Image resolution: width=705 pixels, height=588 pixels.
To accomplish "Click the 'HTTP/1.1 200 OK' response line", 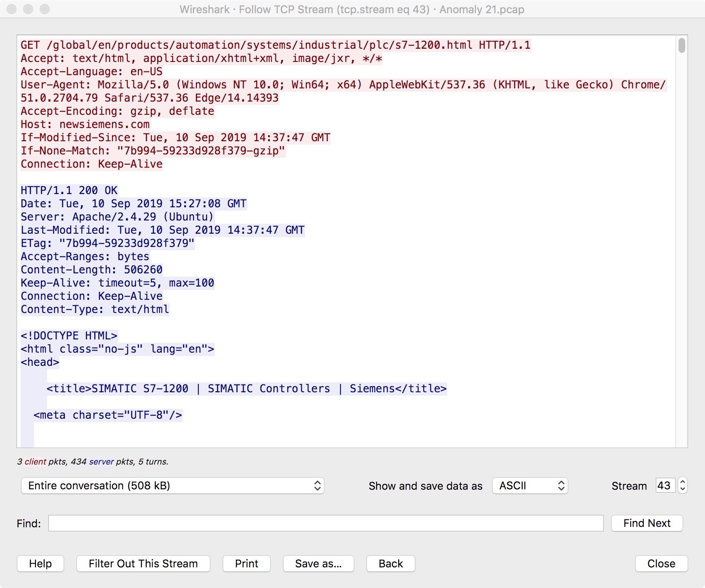I will [69, 190].
